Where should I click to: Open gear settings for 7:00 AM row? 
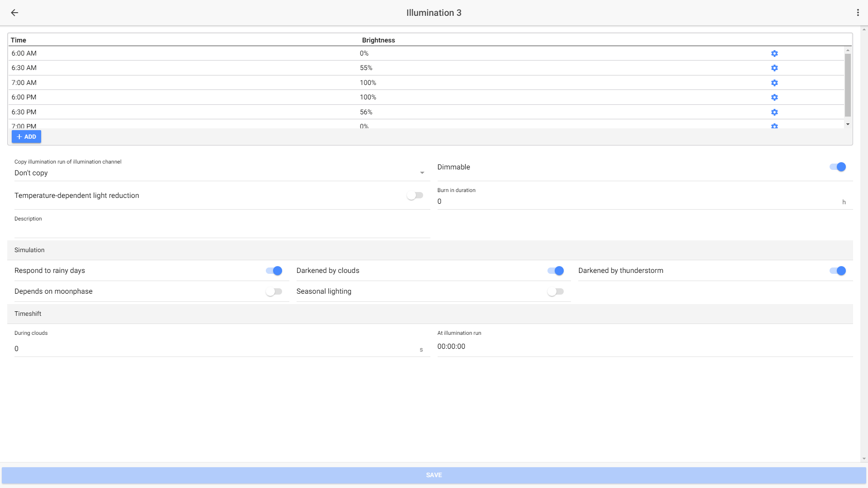pyautogui.click(x=774, y=83)
